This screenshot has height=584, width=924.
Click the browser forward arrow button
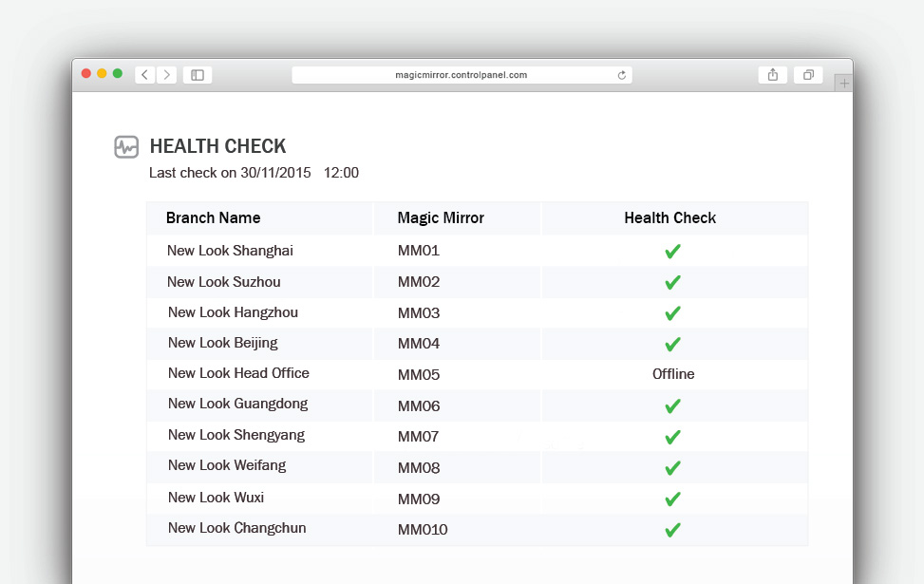[167, 75]
